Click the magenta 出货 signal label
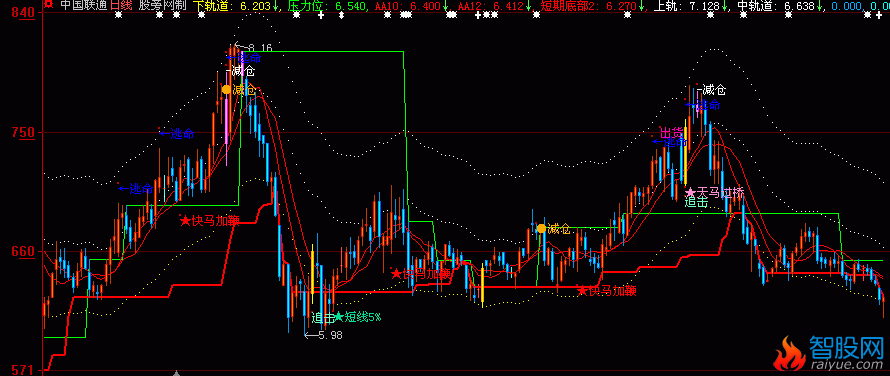 coord(671,132)
